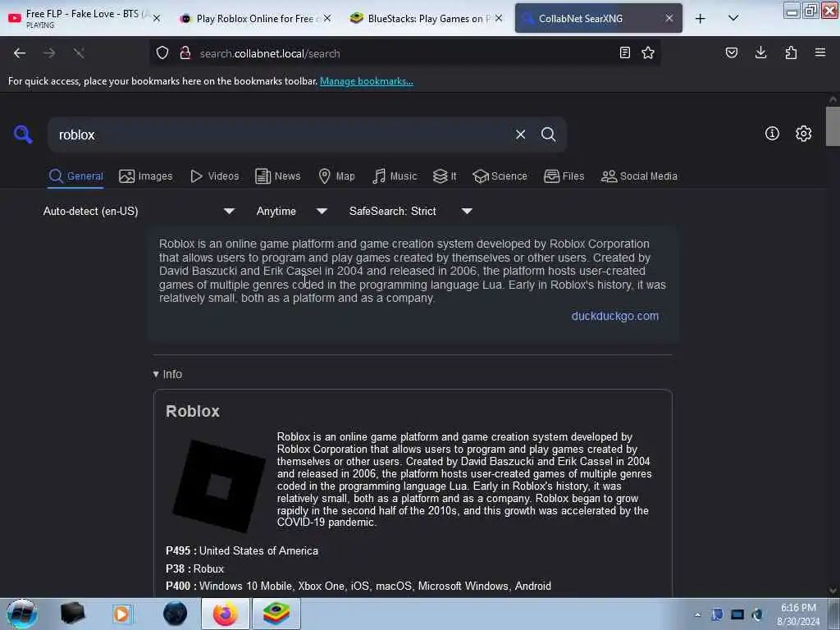This screenshot has width=840, height=630.
Task: Switch to the BlueStacks tab
Action: coord(426,18)
